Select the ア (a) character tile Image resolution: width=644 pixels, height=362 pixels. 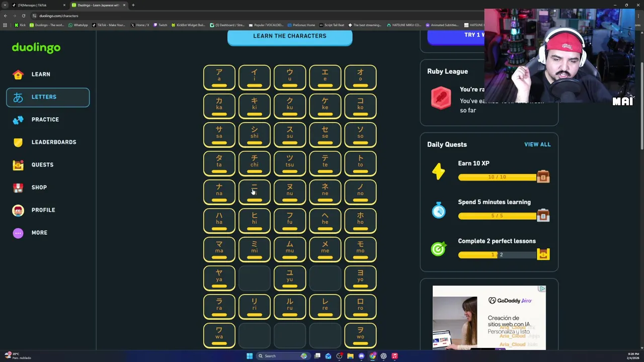(219, 77)
